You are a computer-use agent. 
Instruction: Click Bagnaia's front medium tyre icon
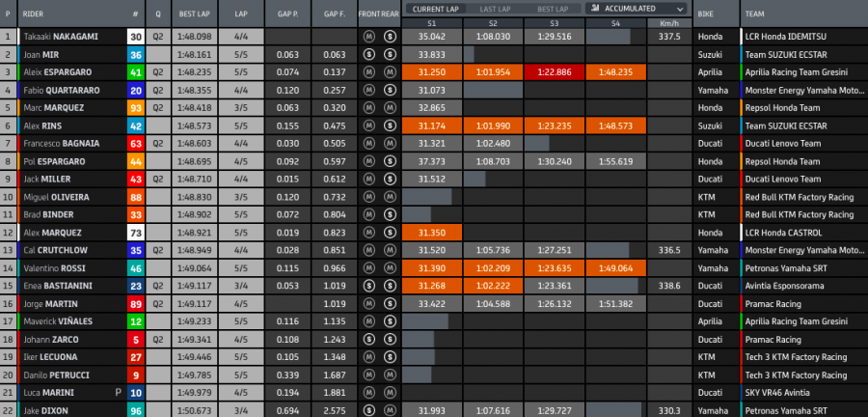tap(368, 143)
